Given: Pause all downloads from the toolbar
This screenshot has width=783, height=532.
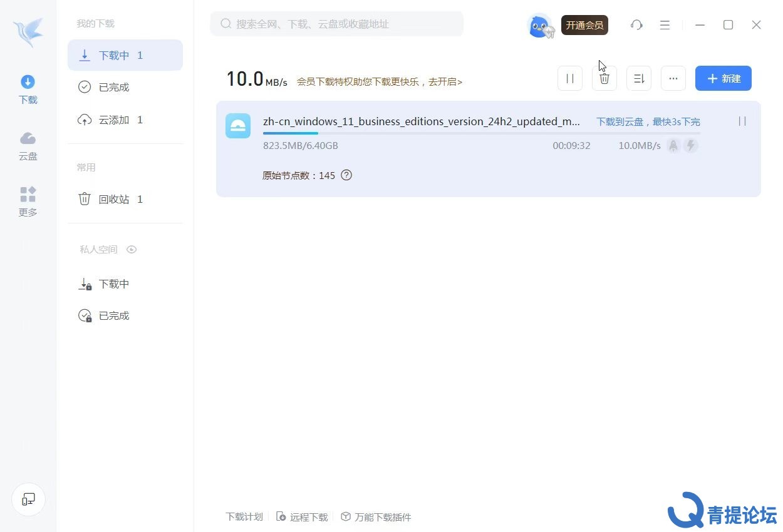Looking at the screenshot, I should pyautogui.click(x=570, y=78).
